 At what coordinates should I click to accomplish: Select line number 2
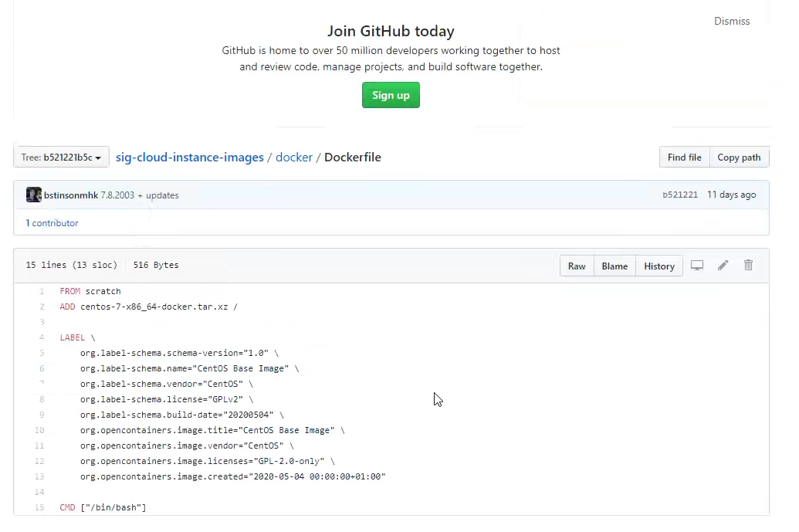click(42, 307)
